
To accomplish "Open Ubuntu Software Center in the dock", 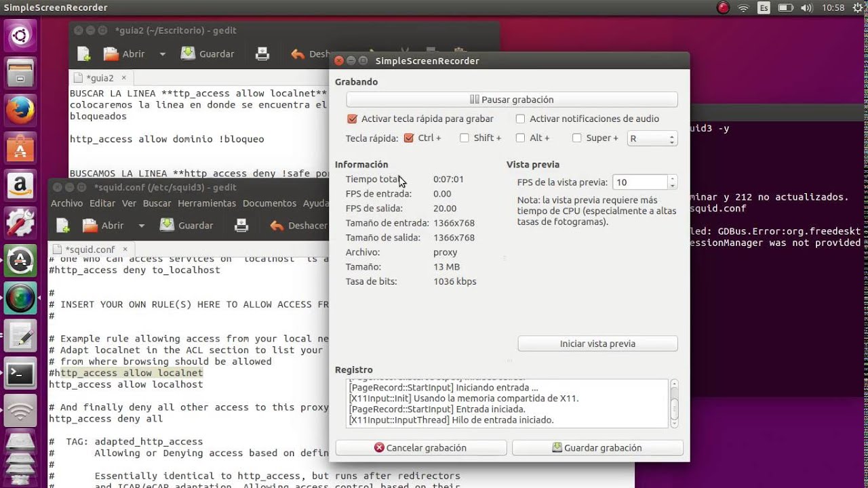I will [x=20, y=147].
